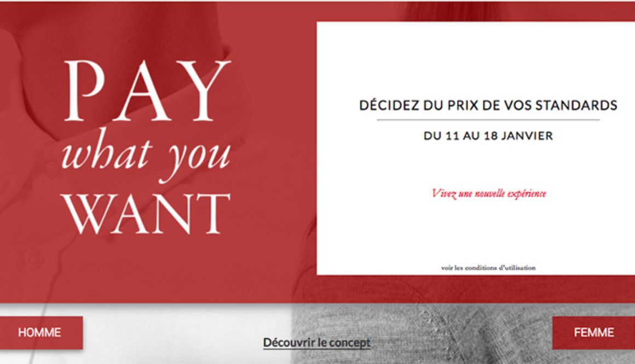The image size is (635, 364).
Task: Click the WANT headline word
Action: [146, 214]
